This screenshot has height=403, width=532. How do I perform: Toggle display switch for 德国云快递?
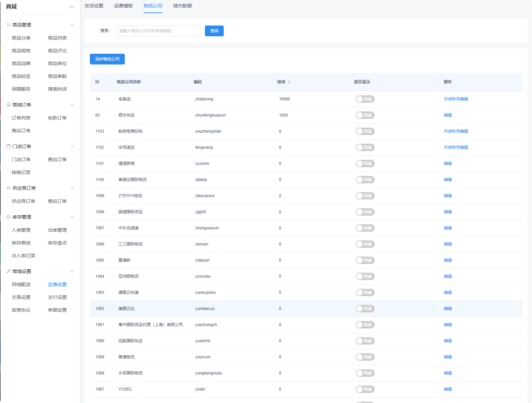tap(365, 293)
